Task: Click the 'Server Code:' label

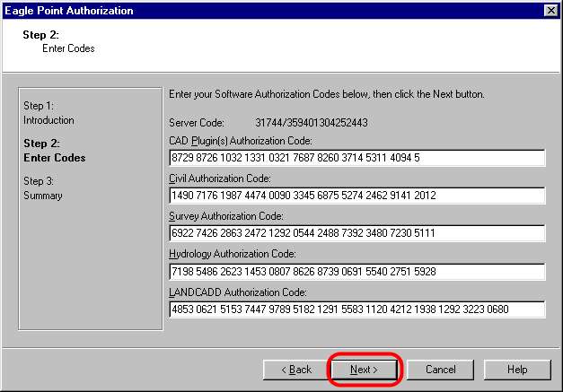Action: click(197, 123)
